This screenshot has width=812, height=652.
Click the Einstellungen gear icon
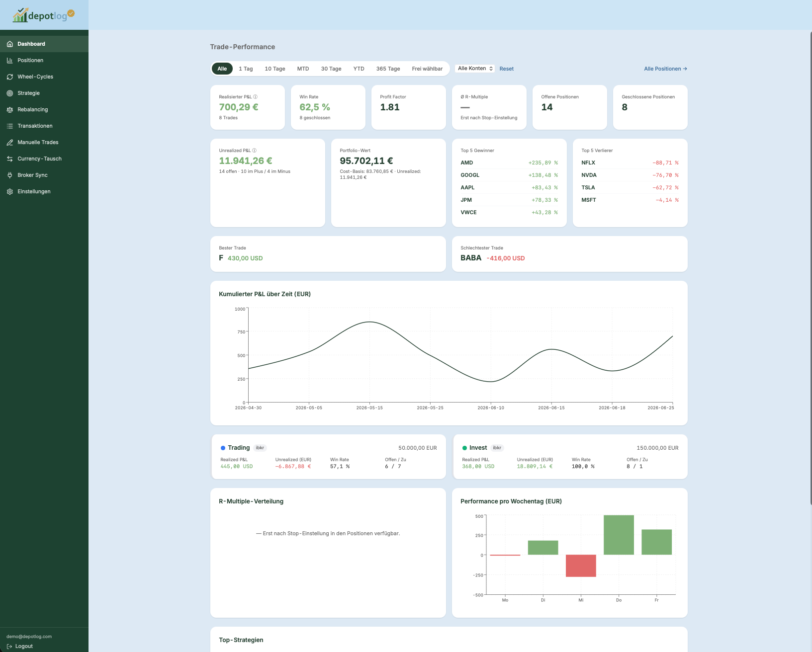click(10, 191)
